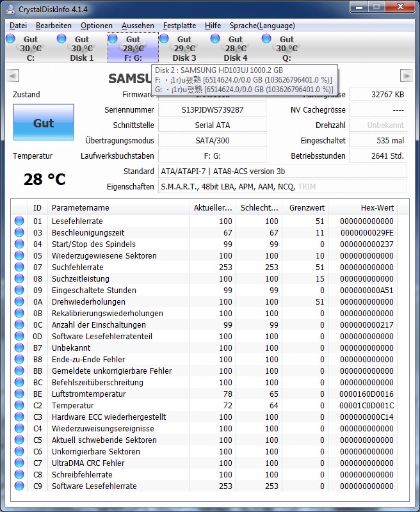Image resolution: width=420 pixels, height=512 pixels.
Task: Select the Disk 4 tab
Action: tap(236, 48)
